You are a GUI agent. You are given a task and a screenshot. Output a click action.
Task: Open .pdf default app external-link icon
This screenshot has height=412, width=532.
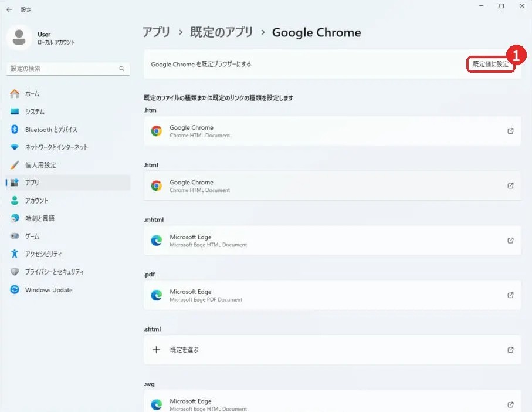pyautogui.click(x=510, y=295)
